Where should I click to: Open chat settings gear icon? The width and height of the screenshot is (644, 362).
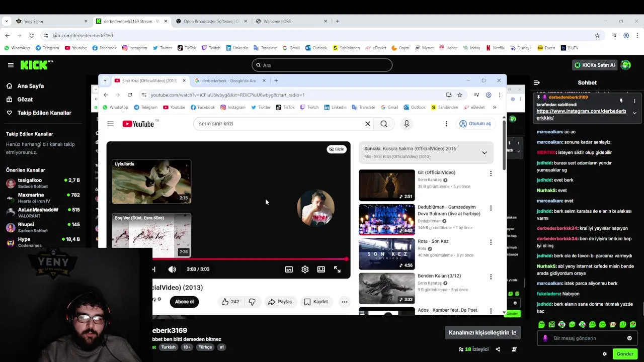pyautogui.click(x=605, y=354)
